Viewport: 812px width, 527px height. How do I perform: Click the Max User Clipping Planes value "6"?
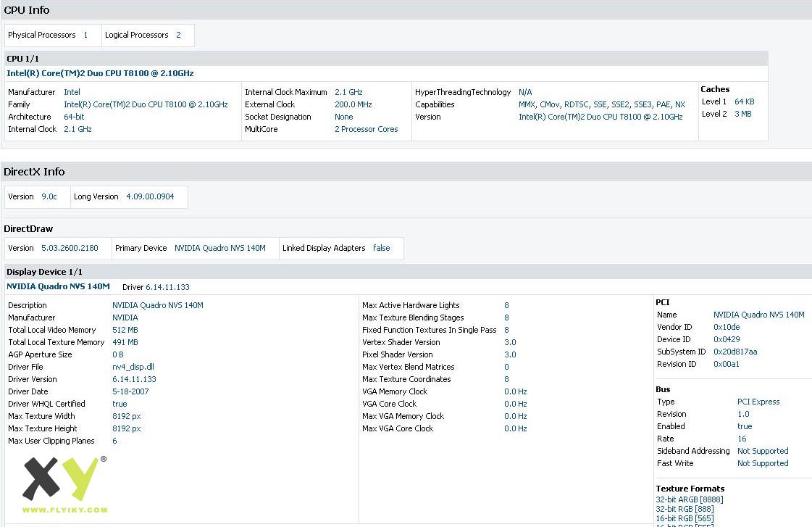click(x=114, y=441)
